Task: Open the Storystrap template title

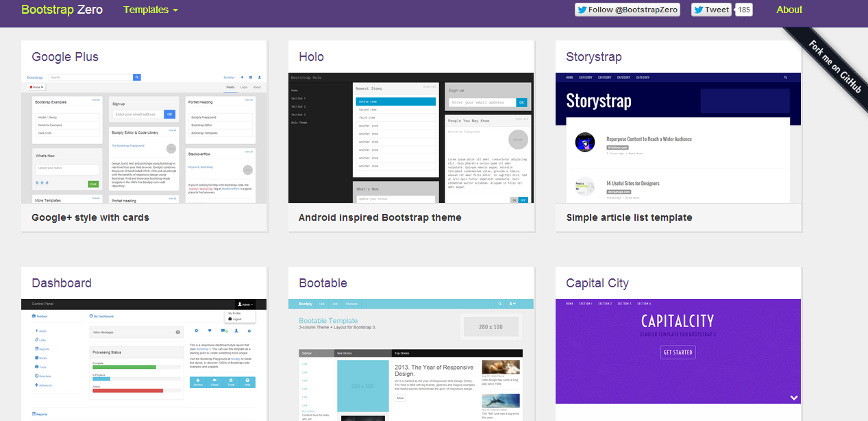Action: pyautogui.click(x=594, y=57)
